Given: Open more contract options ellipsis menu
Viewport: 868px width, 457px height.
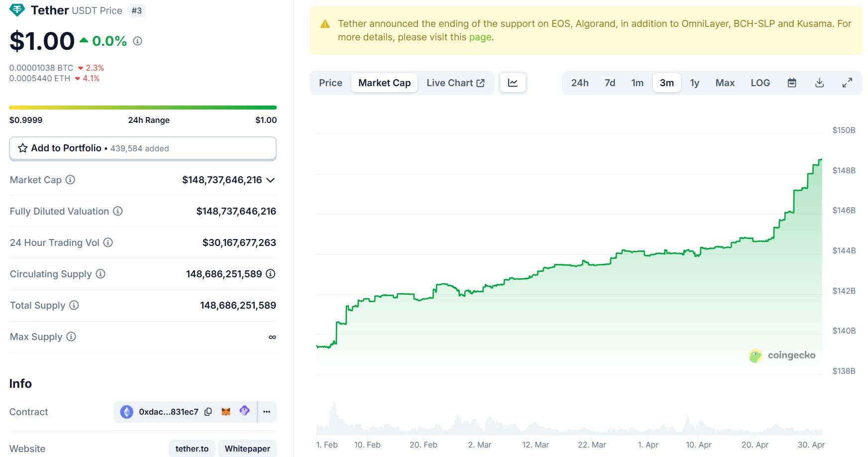Looking at the screenshot, I should 267,412.
